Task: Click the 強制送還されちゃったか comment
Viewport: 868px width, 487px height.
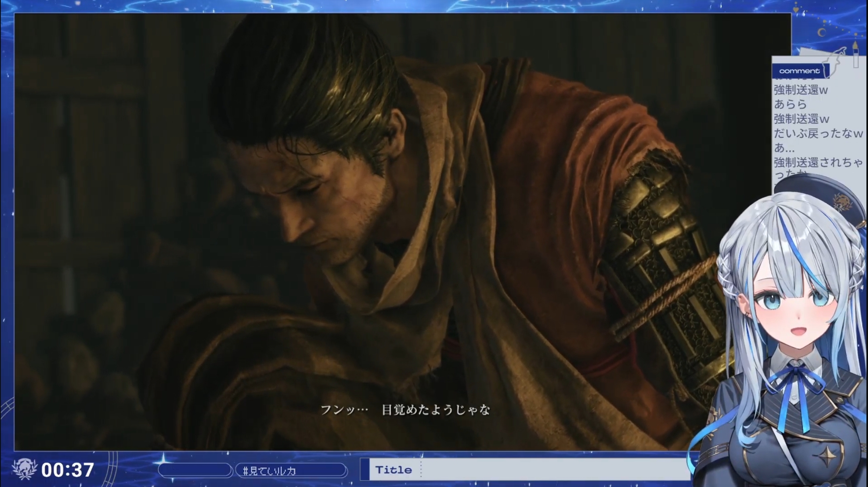Action: tap(818, 163)
